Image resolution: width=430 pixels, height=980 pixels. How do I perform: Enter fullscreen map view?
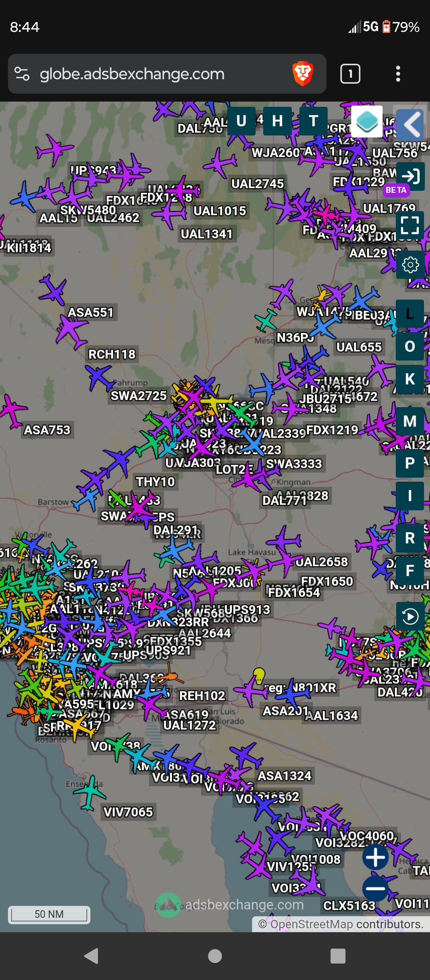tap(410, 225)
